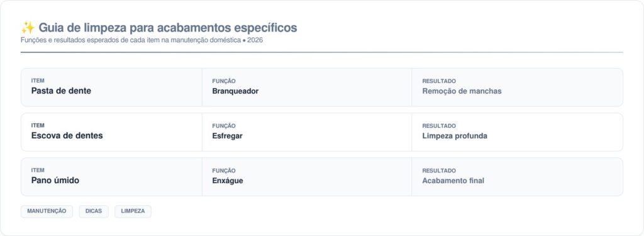Select the DICAS tag

pos(94,211)
